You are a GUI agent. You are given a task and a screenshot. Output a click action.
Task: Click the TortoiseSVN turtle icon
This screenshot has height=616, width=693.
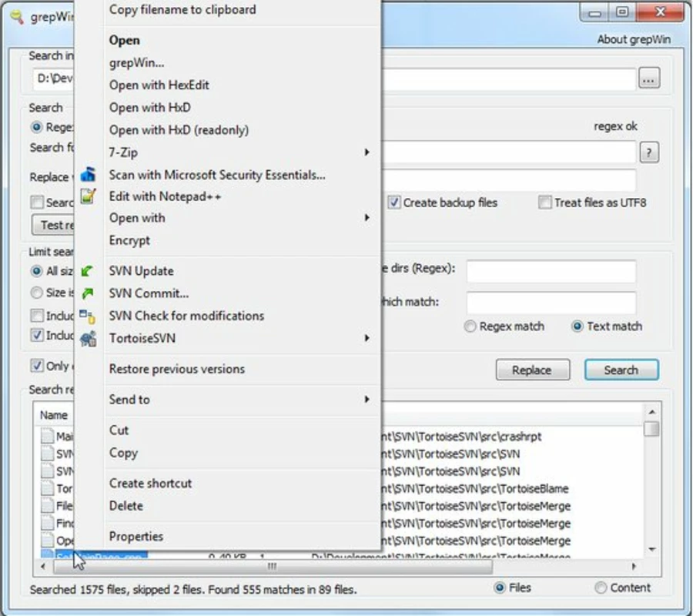88,339
